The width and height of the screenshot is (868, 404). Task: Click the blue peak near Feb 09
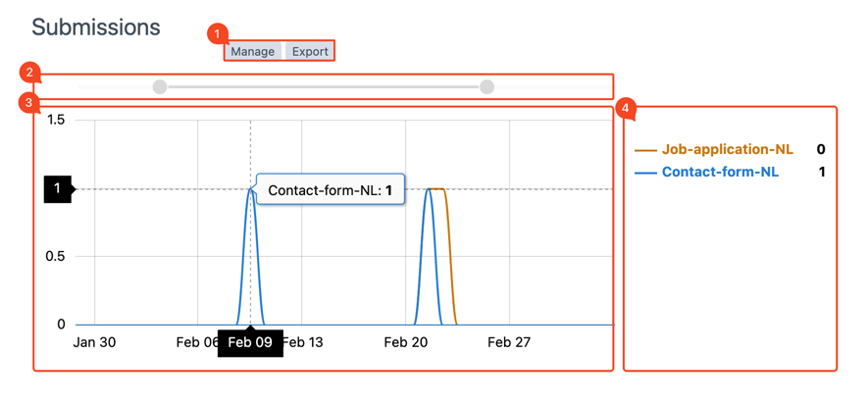250,190
